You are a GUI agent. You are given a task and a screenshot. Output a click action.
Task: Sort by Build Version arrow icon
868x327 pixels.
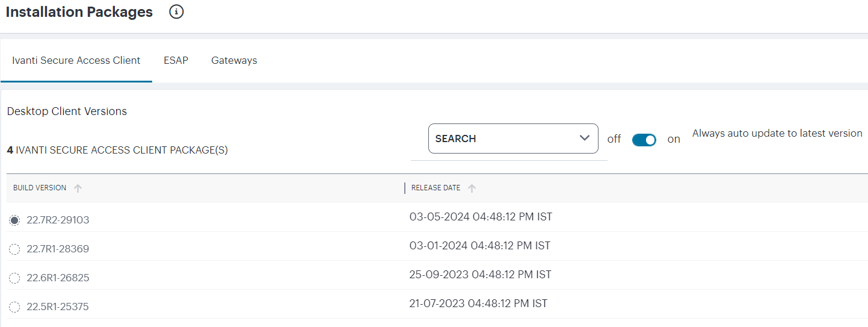click(x=78, y=188)
